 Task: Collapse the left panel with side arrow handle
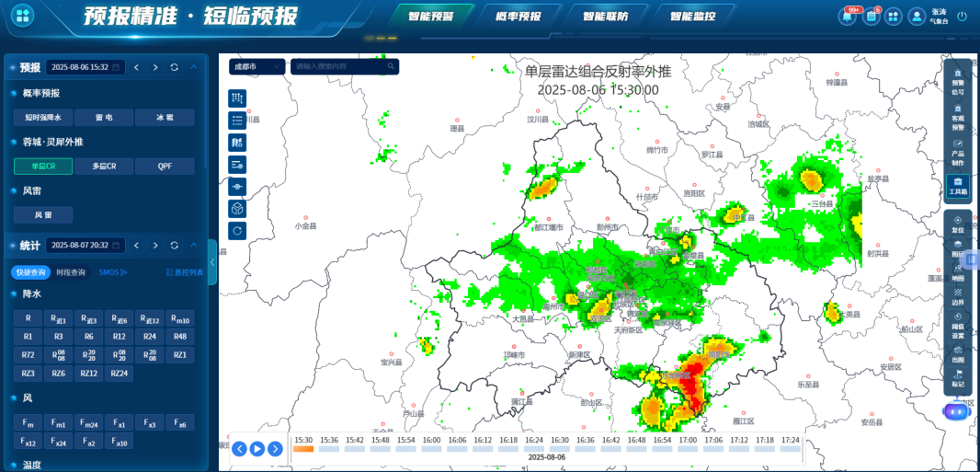point(213,263)
